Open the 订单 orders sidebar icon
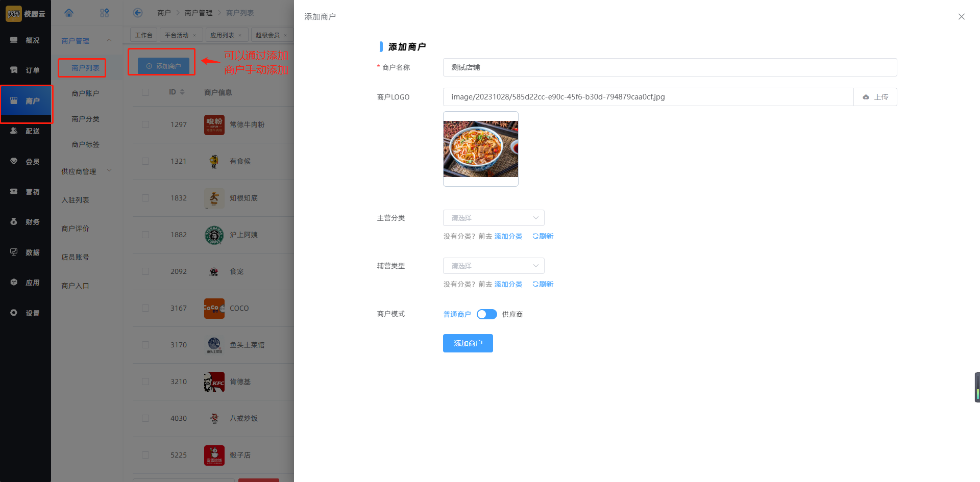 (14, 70)
